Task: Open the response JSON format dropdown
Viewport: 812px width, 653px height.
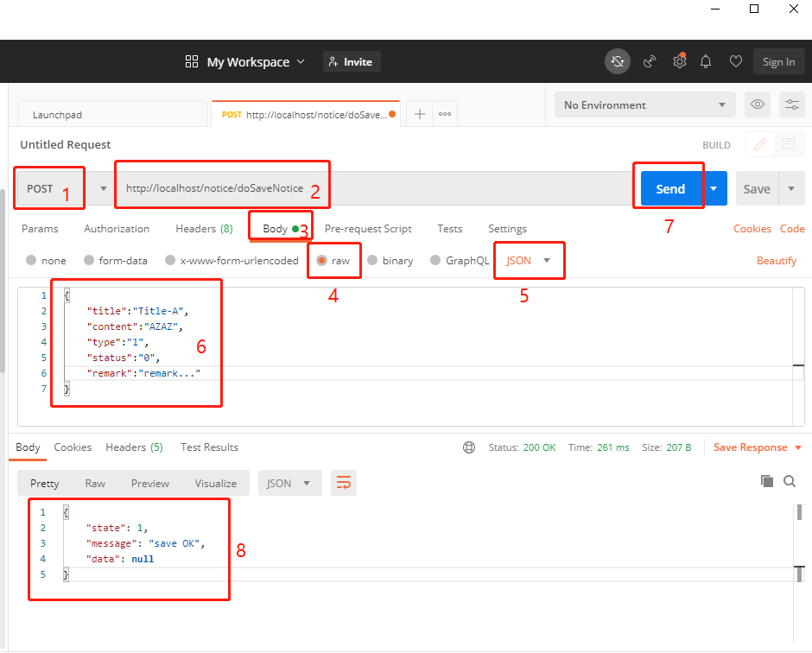Action: (x=289, y=483)
